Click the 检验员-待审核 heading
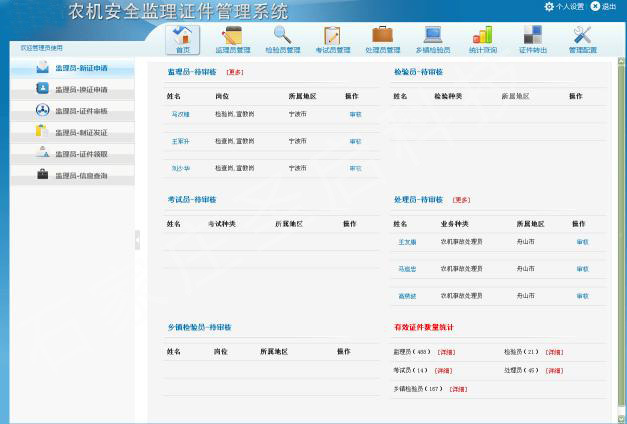 pyautogui.click(x=418, y=72)
